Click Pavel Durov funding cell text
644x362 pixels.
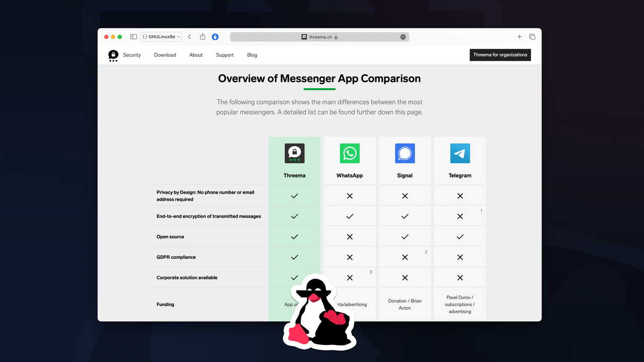coord(460,304)
